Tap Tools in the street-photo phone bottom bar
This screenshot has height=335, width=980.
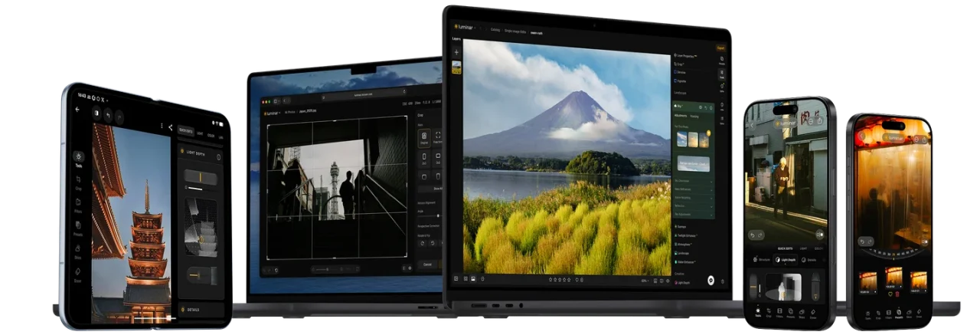tap(758, 313)
